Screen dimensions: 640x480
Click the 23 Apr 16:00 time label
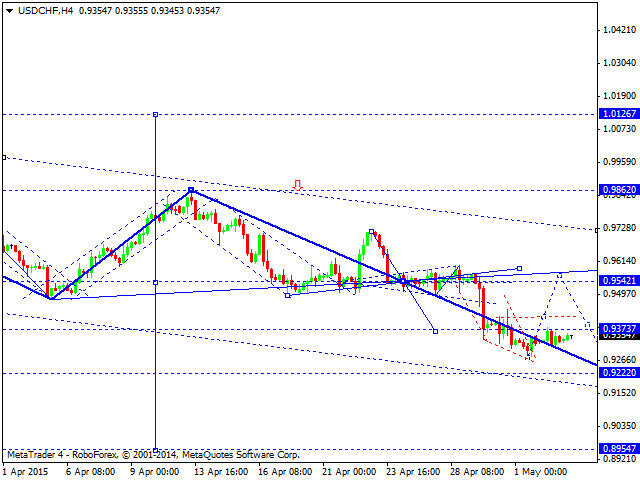(x=413, y=472)
